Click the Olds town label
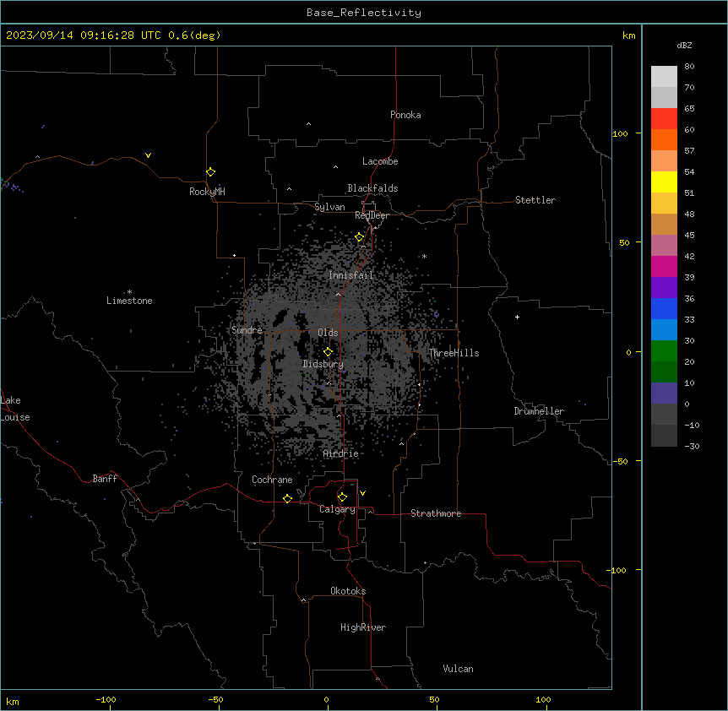This screenshot has width=728, height=711. [x=328, y=333]
